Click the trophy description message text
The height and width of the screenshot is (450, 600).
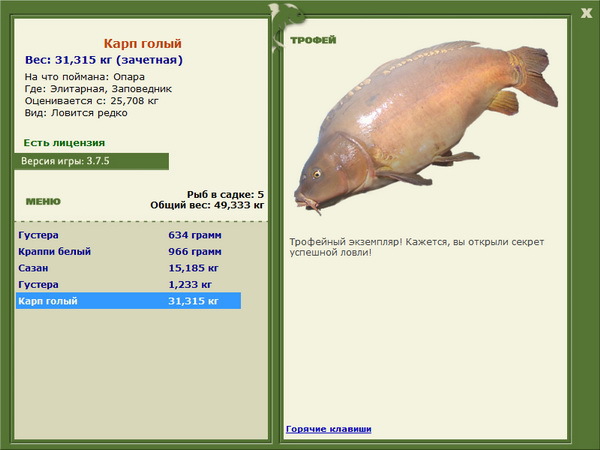coord(417,247)
